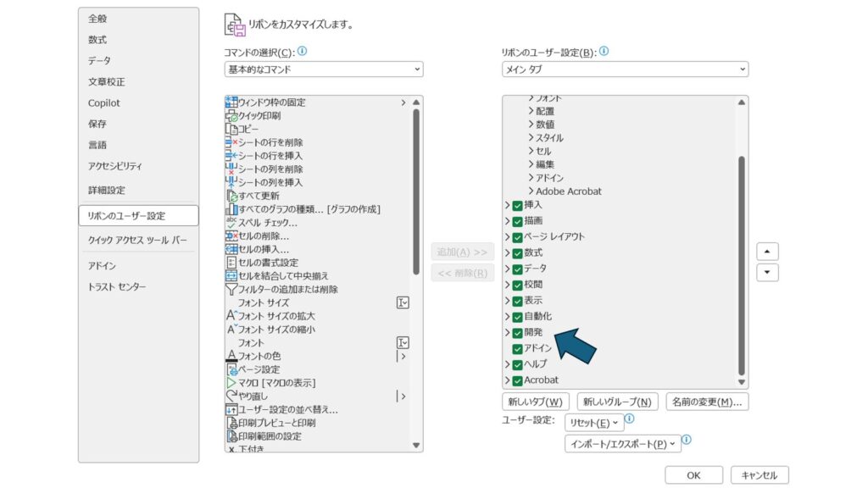Select the Freeze Panes (ウィンドウ枠の固定) icon

(x=231, y=103)
